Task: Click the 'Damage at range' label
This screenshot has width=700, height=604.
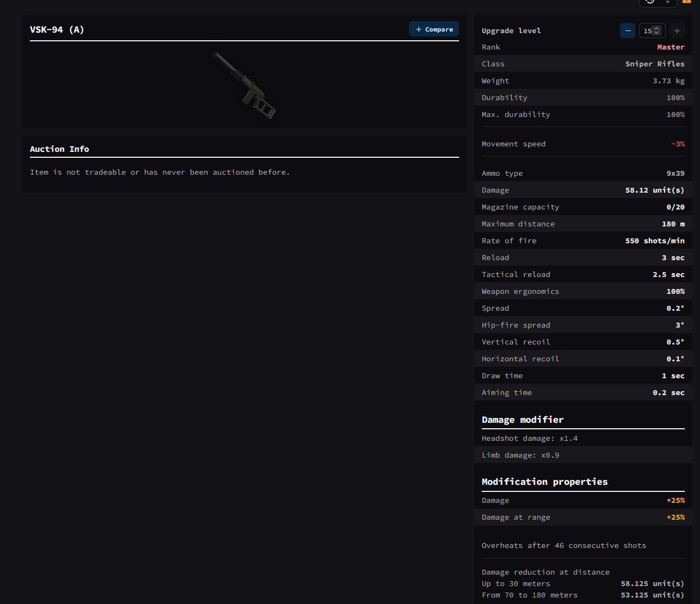Action: click(516, 517)
